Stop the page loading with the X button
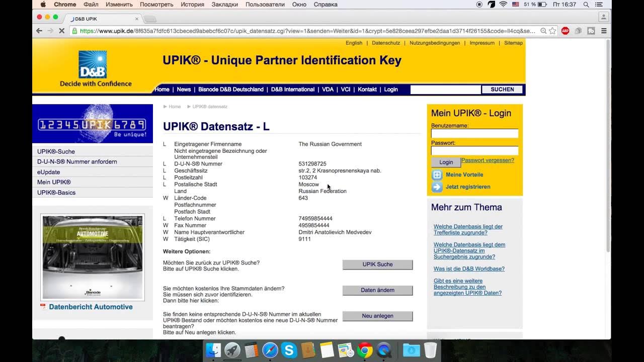This screenshot has height=362, width=644. click(61, 31)
